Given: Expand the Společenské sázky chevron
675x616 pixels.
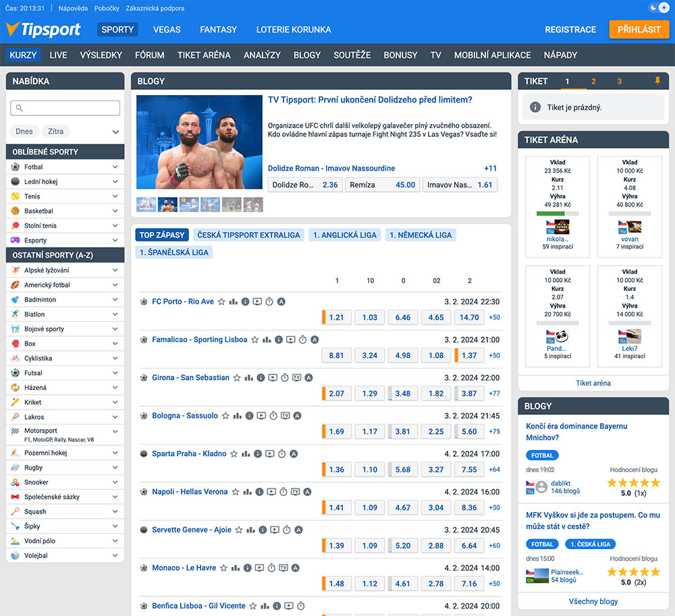Looking at the screenshot, I should (x=115, y=497).
